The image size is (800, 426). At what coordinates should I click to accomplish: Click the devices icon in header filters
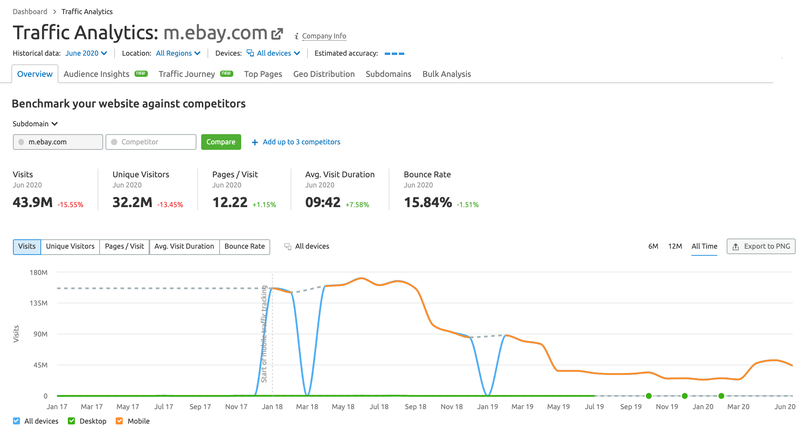(x=250, y=53)
